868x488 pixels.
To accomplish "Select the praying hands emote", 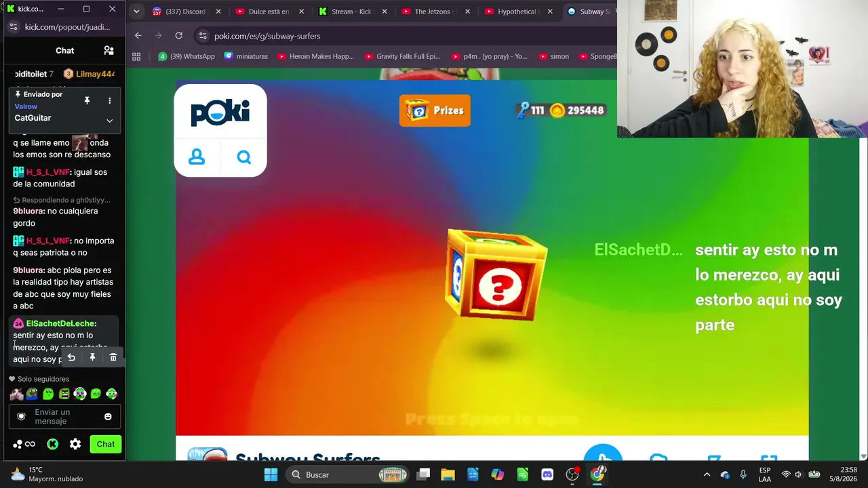I will coord(16,394).
